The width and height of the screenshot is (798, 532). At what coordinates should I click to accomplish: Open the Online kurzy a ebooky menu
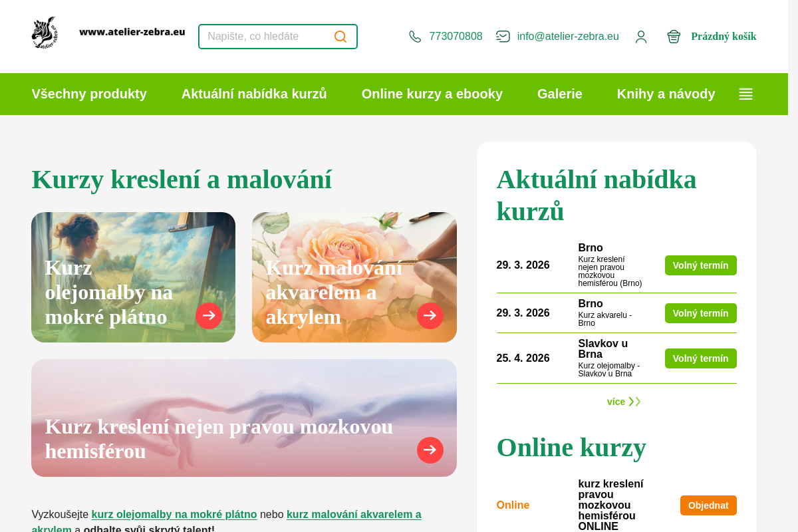(432, 94)
